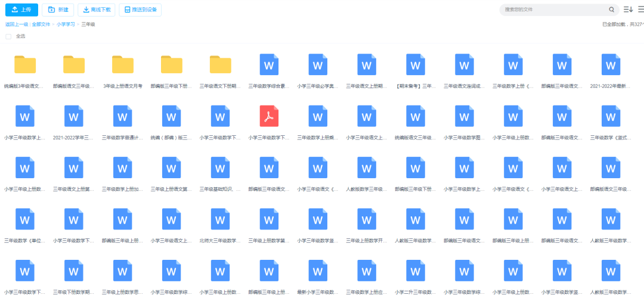The height and width of the screenshot is (298, 644).
Task: Select Word file 小学二升三年级数…
Action: [416, 270]
